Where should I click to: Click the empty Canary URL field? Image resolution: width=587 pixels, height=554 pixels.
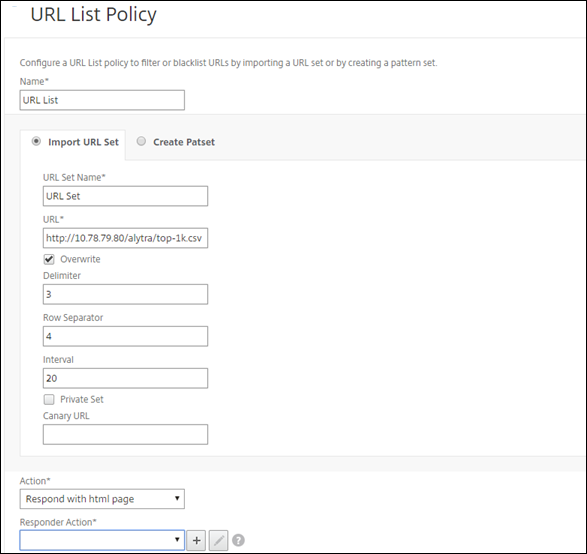125,434
